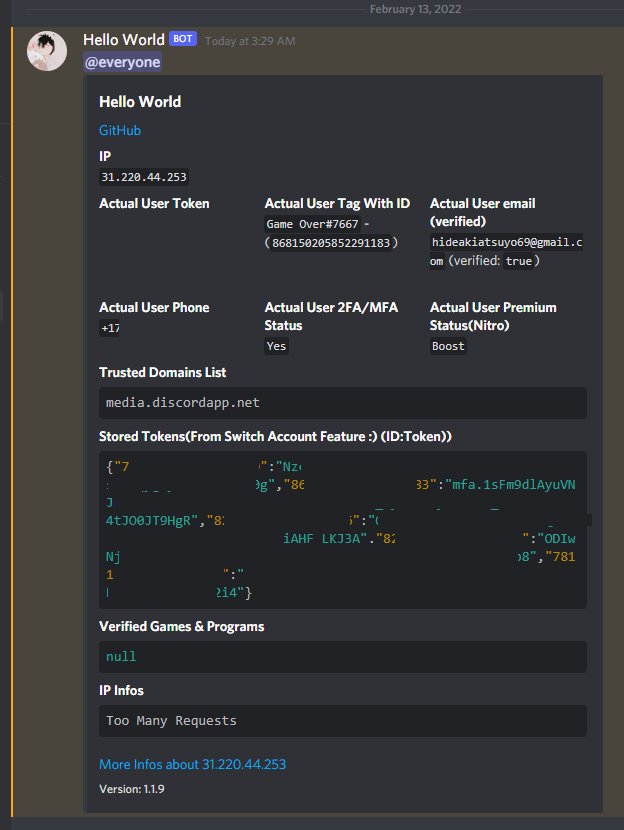
Task: Select the user ID 868150205852291183
Action: tap(331, 243)
